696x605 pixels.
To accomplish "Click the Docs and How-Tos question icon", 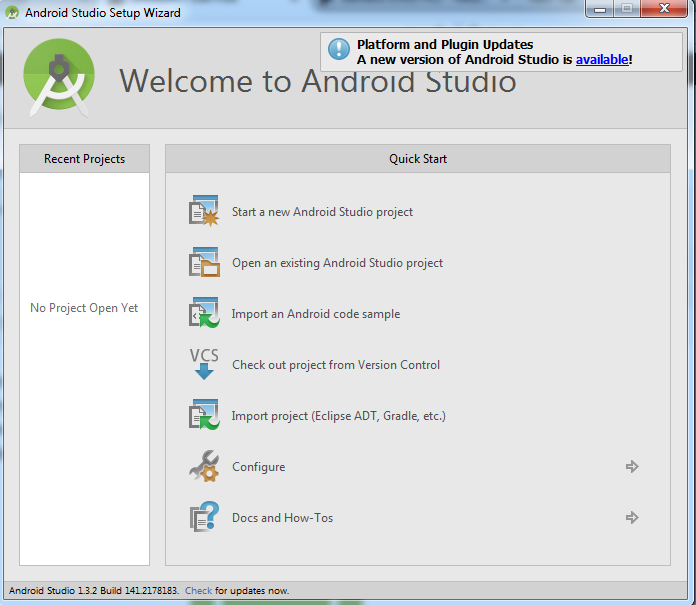I will click(x=204, y=517).
